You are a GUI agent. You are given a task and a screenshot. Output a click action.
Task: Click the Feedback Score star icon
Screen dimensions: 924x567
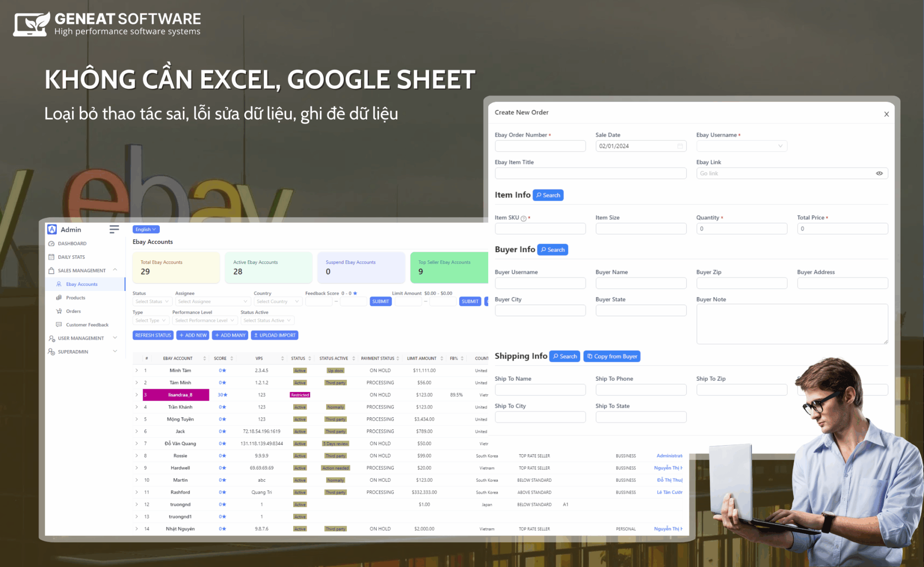pos(355,293)
